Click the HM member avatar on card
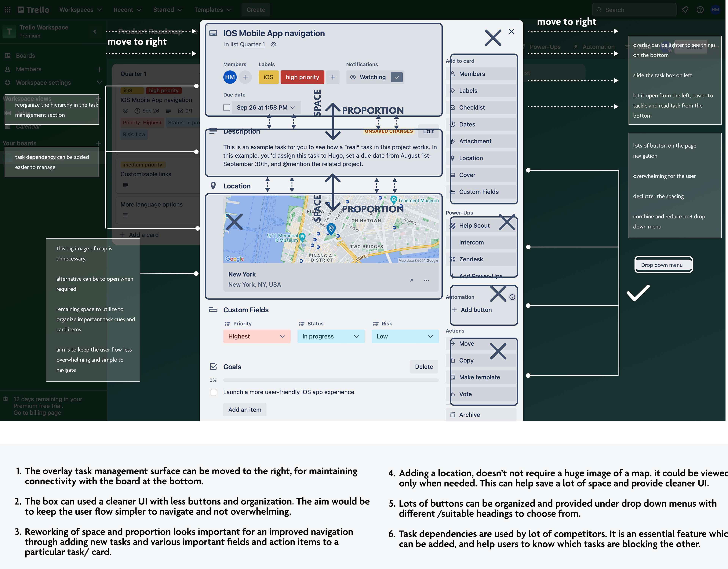 [x=230, y=77]
